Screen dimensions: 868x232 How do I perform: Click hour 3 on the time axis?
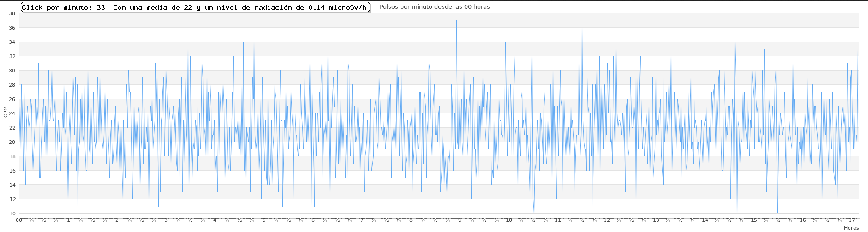(x=166, y=220)
